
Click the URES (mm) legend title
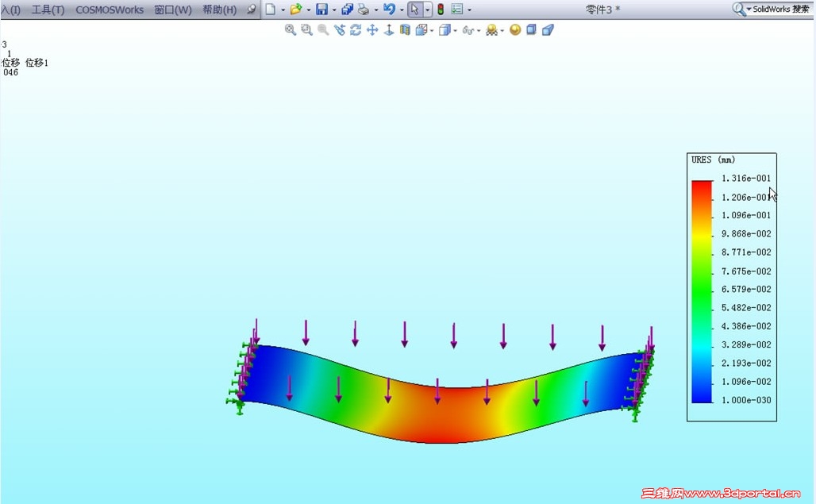pyautogui.click(x=713, y=160)
